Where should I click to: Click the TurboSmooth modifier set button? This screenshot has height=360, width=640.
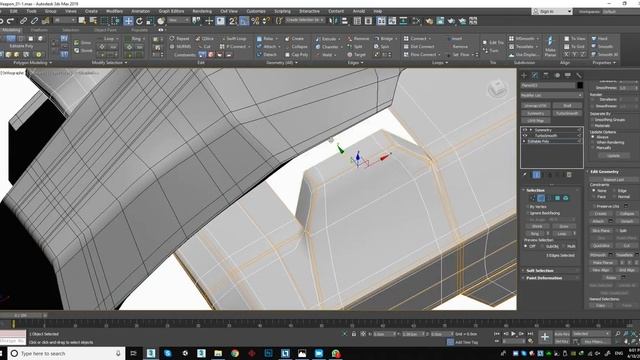pyautogui.click(x=567, y=113)
